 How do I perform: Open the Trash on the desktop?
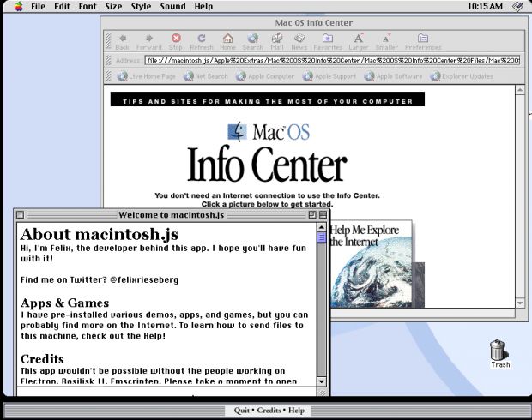(499, 353)
